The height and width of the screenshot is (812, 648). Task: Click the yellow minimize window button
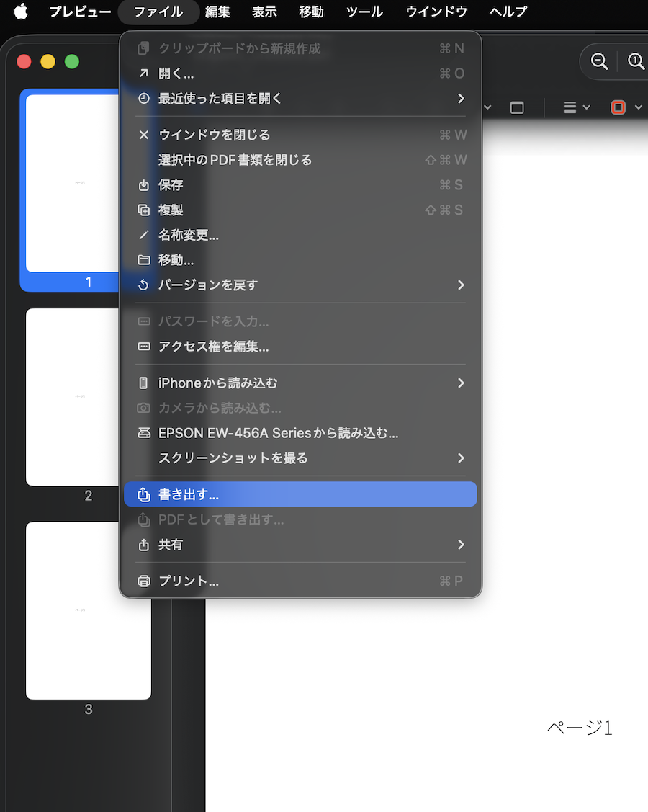(48, 62)
